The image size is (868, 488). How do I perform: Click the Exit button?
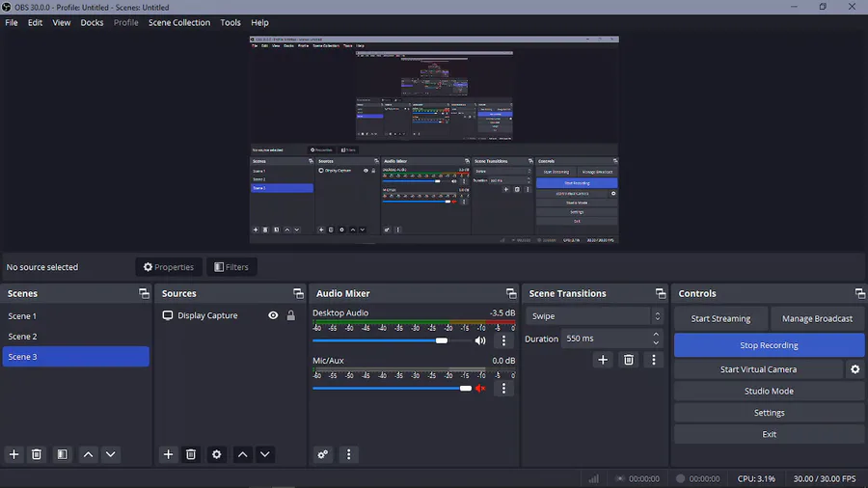[x=769, y=434]
